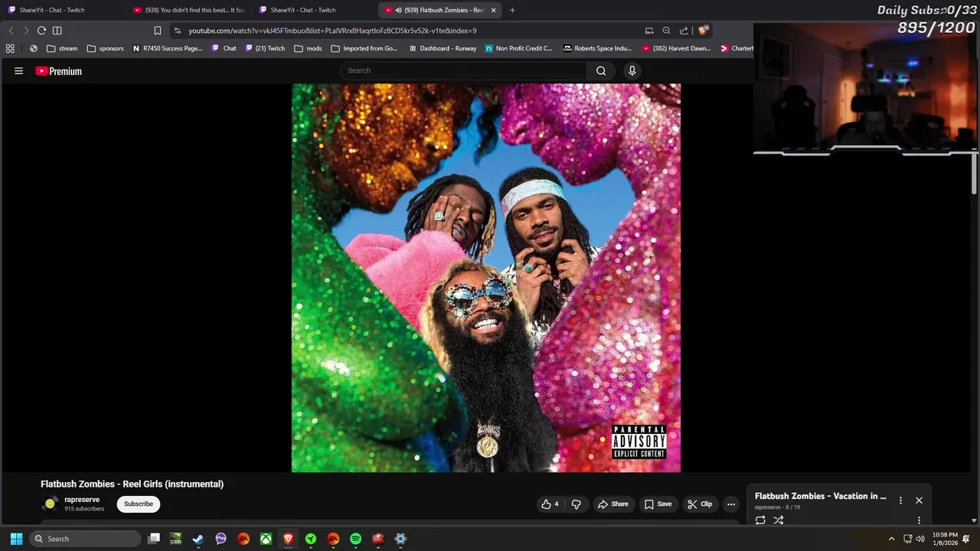Viewport: 980px width, 551px height.
Task: Open the sponsors bookmarks folder
Action: 105,48
